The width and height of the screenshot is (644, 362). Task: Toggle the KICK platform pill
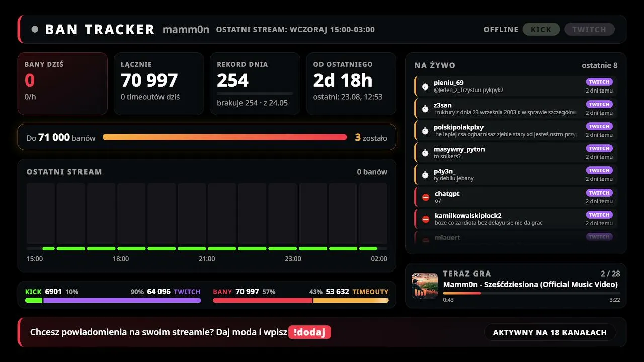pos(541,29)
